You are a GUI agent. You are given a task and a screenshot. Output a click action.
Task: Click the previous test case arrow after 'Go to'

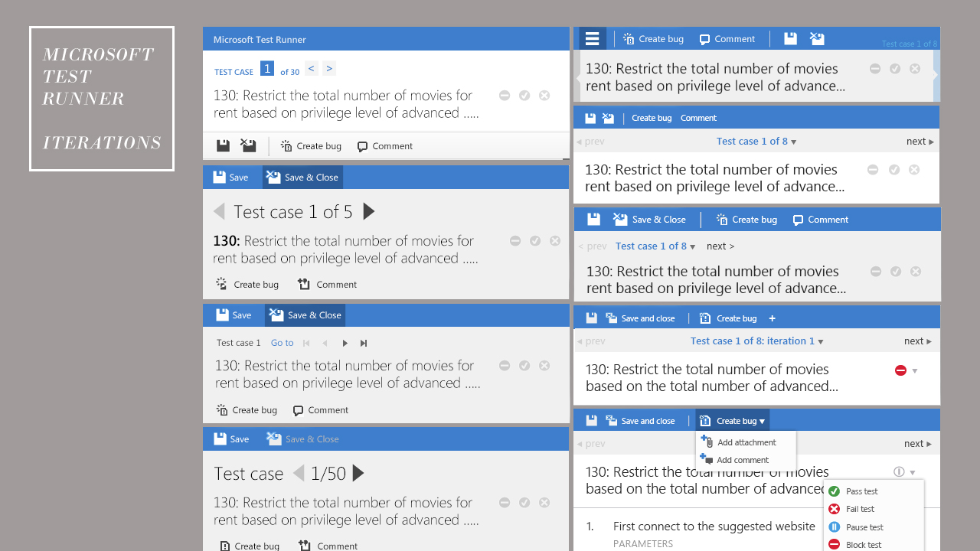pyautogui.click(x=325, y=343)
